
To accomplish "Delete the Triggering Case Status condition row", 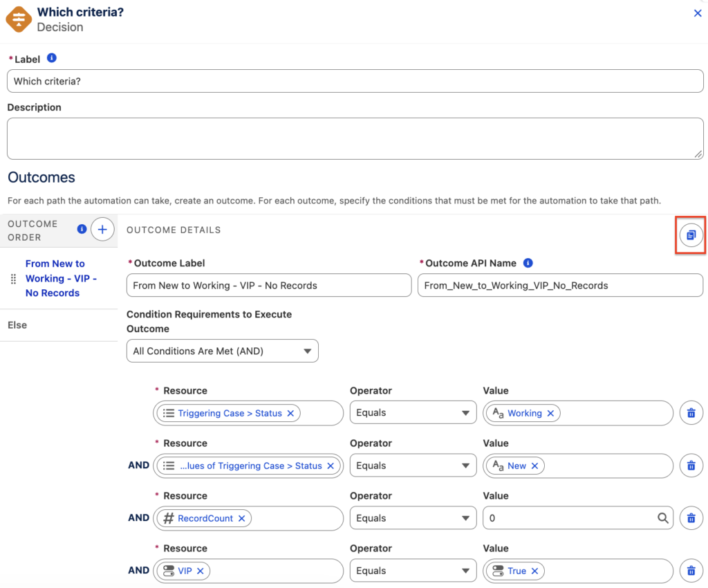I will (691, 413).
